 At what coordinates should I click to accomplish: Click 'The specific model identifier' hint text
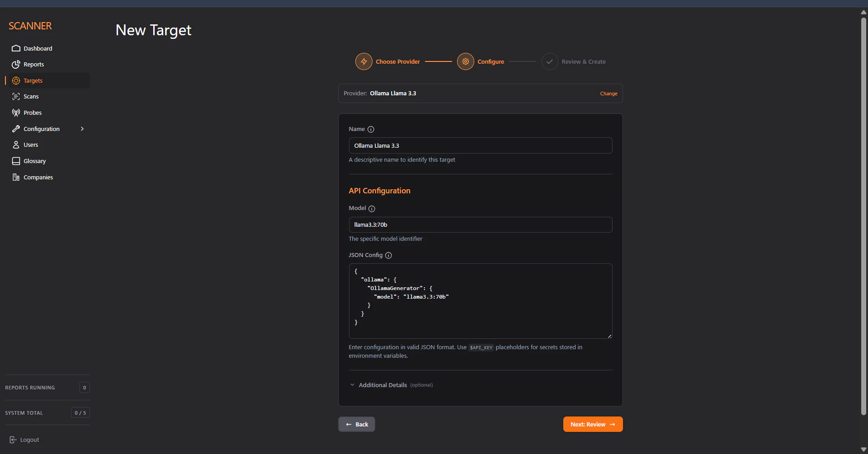coord(385,239)
